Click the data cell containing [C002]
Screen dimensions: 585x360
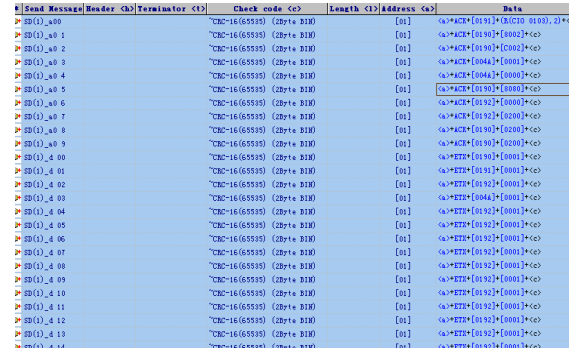tap(503, 48)
